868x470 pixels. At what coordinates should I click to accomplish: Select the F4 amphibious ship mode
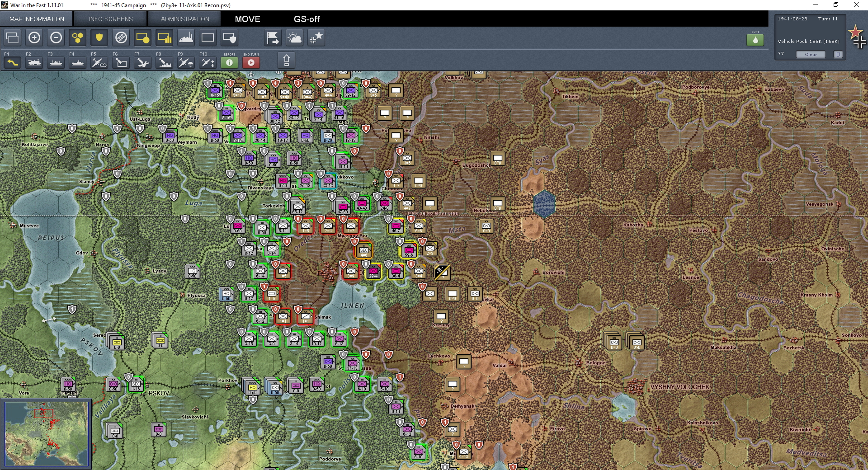point(78,62)
